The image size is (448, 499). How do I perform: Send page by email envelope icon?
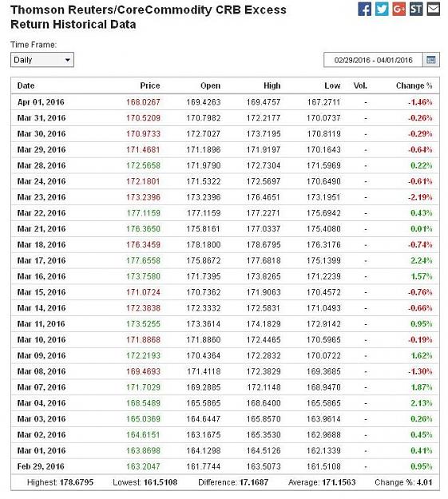(433, 9)
